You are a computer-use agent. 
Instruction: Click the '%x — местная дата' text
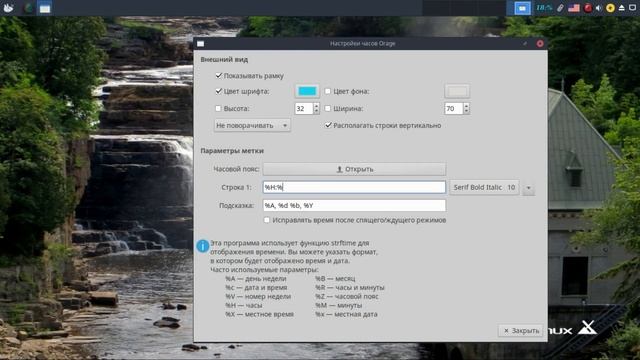[346, 314]
